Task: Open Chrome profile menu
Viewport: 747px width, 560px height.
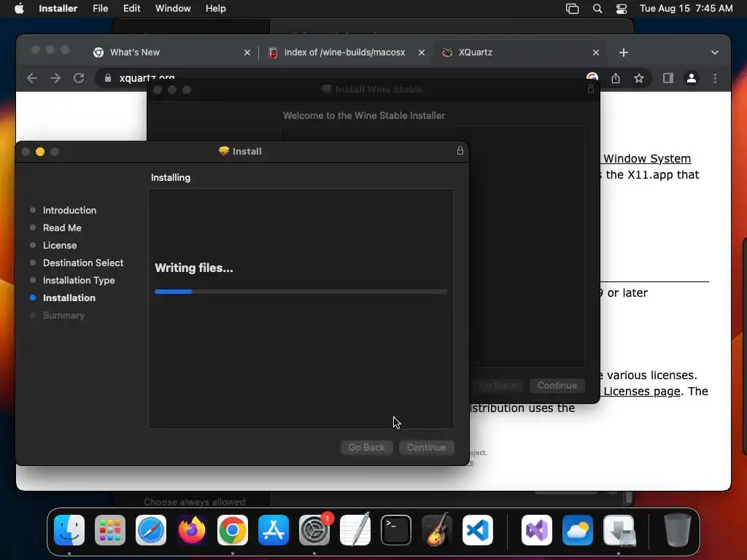Action: pos(692,78)
